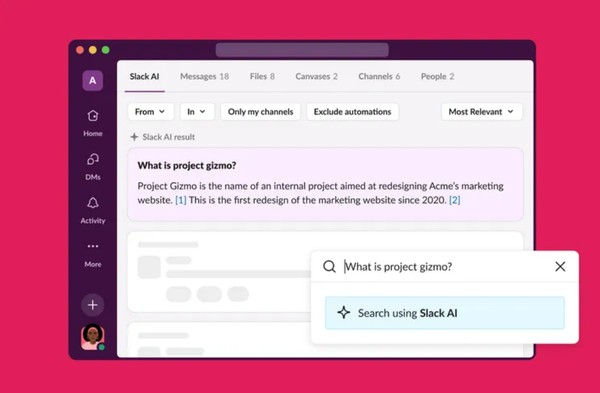Screen dimensions: 600x393
Task: Open DMs from the sidebar
Action: point(93,166)
